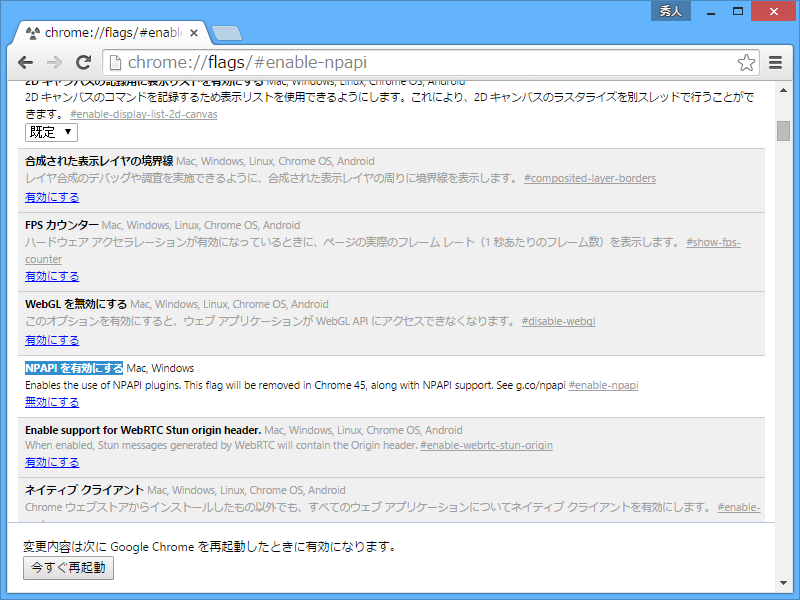Click the page icon in the address bar
This screenshot has height=600, width=800.
[x=118, y=62]
